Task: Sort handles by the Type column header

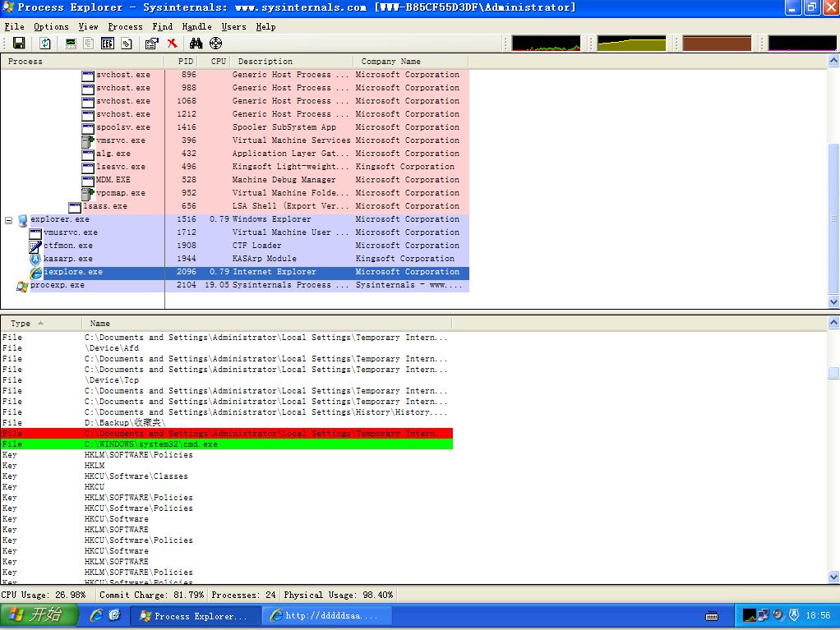Action: pos(41,324)
